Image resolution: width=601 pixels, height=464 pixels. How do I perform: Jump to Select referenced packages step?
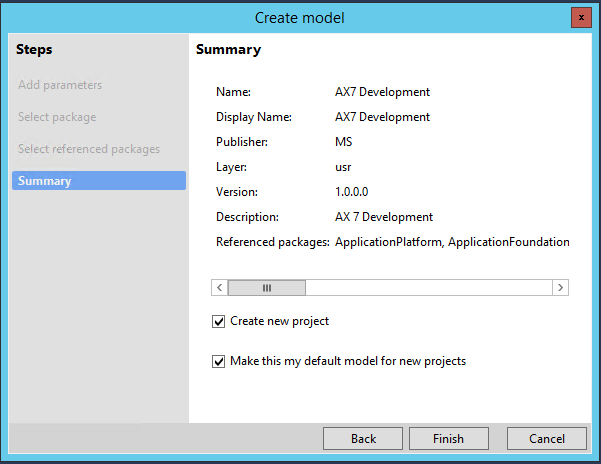(x=89, y=149)
